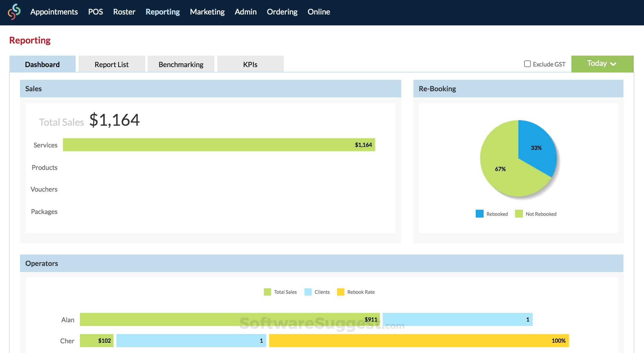The image size is (644, 353).
Task: Click the app logo in the navigation bar
Action: [x=15, y=12]
